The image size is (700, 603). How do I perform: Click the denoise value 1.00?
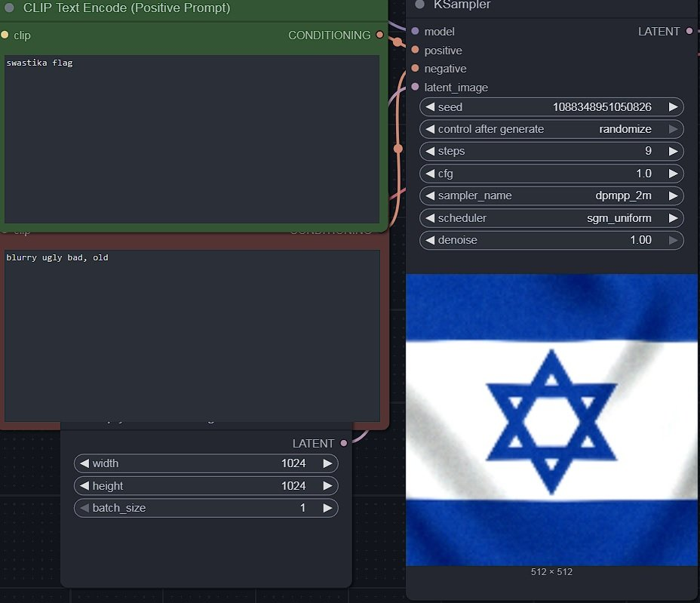click(x=640, y=240)
